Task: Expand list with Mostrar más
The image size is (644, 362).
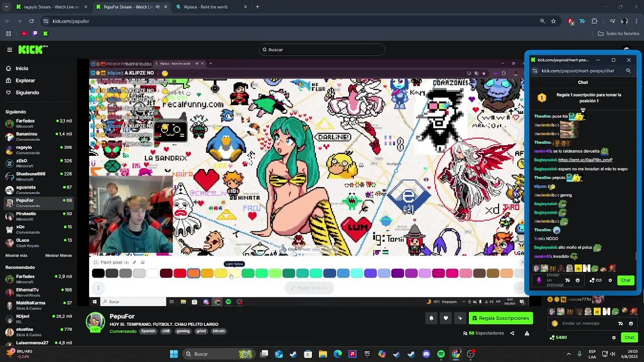Action: click(16, 255)
